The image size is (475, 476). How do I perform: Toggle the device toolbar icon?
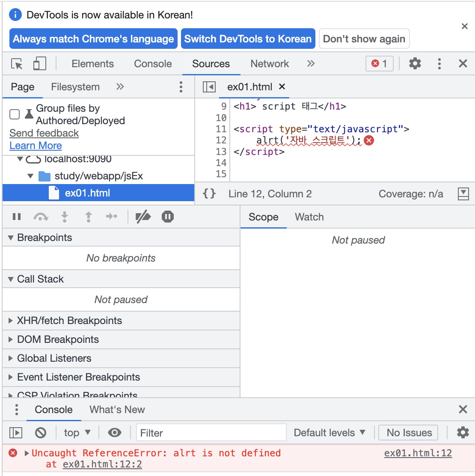[40, 64]
